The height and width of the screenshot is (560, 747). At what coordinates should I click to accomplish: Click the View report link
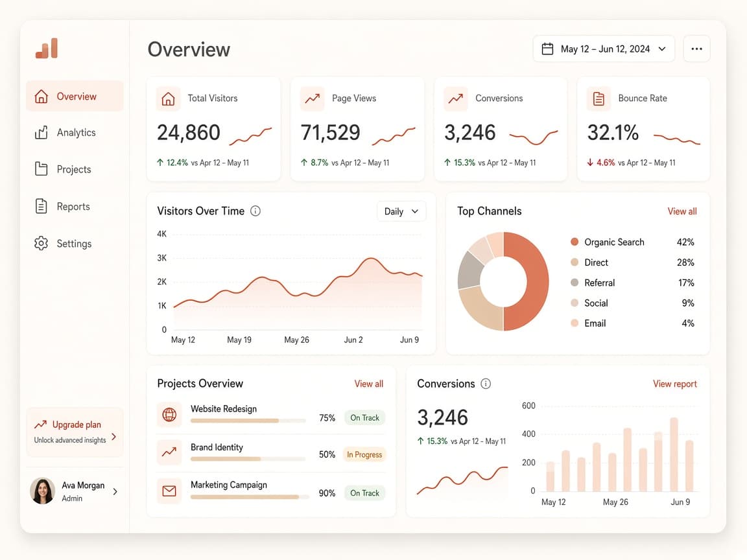tap(674, 384)
